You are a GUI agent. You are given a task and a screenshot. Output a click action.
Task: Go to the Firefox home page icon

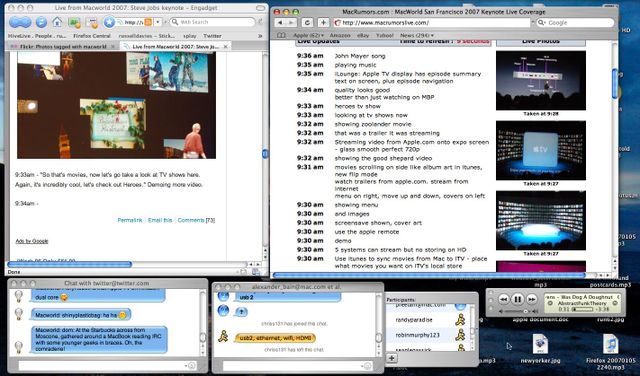coord(57,22)
